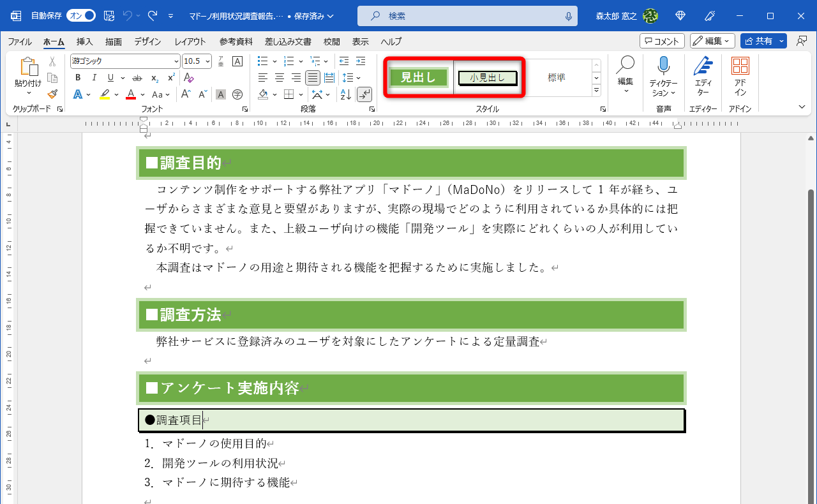The height and width of the screenshot is (504, 817).
Task: Apply strikethrough to the text
Action: [136, 77]
